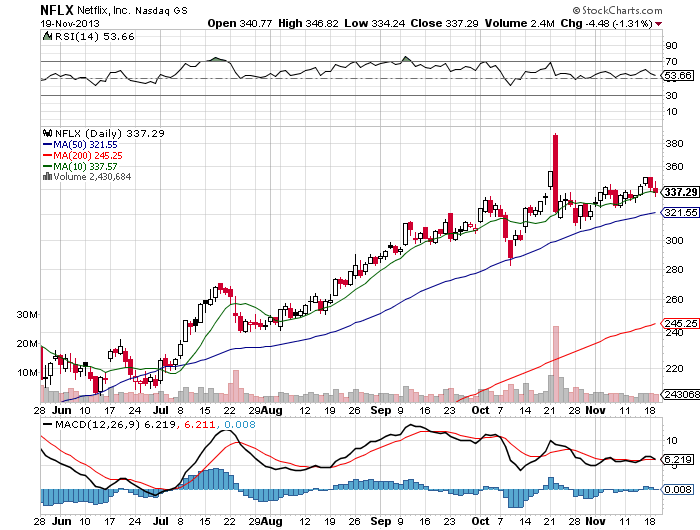The image size is (700, 530).
Task: Click the 243068 volume tag on right axis
Action: click(x=681, y=394)
